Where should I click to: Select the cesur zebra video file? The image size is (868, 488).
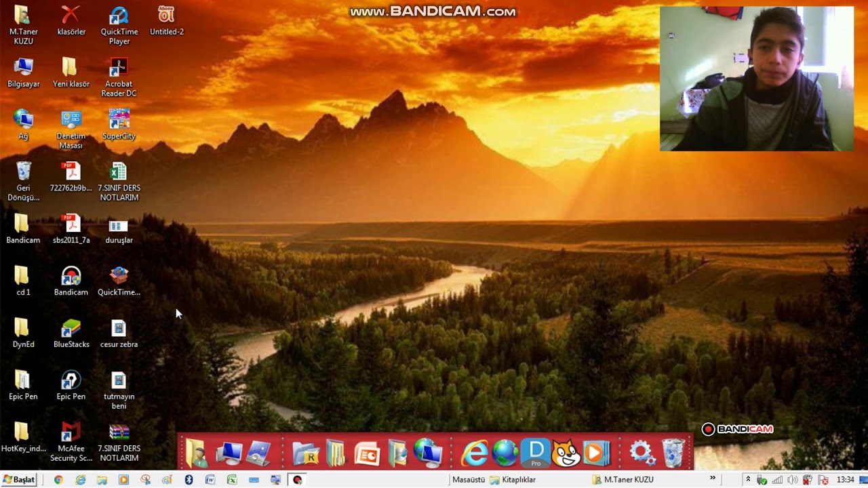(x=119, y=333)
